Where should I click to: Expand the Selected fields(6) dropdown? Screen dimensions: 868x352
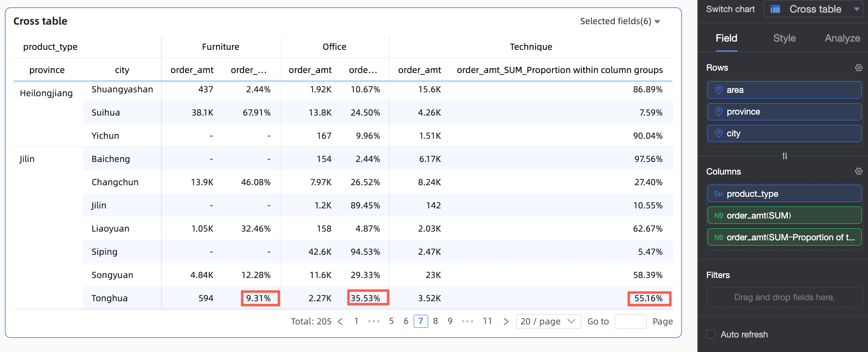pyautogui.click(x=620, y=21)
